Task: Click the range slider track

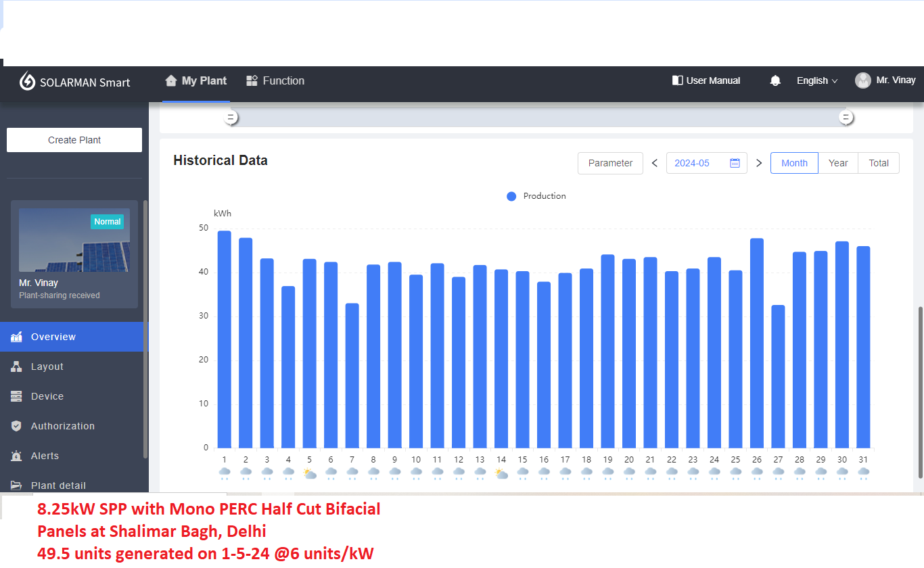Action: pos(538,118)
